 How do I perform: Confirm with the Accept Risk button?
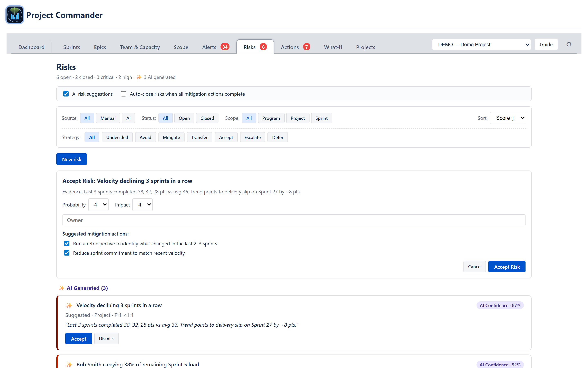507,267
